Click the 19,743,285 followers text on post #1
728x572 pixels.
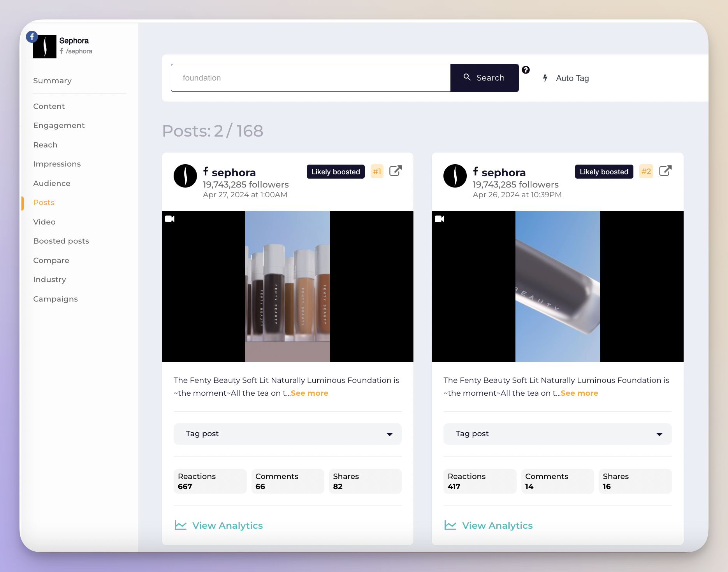(x=246, y=184)
